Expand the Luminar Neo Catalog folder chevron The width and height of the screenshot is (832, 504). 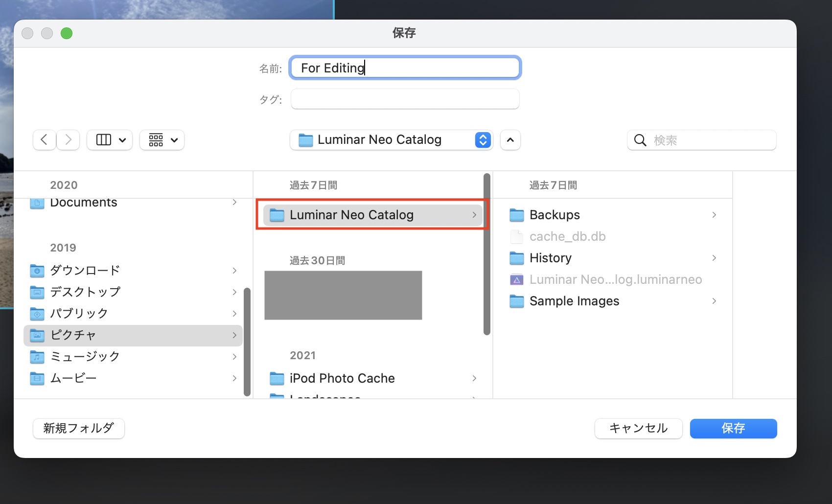coord(474,215)
